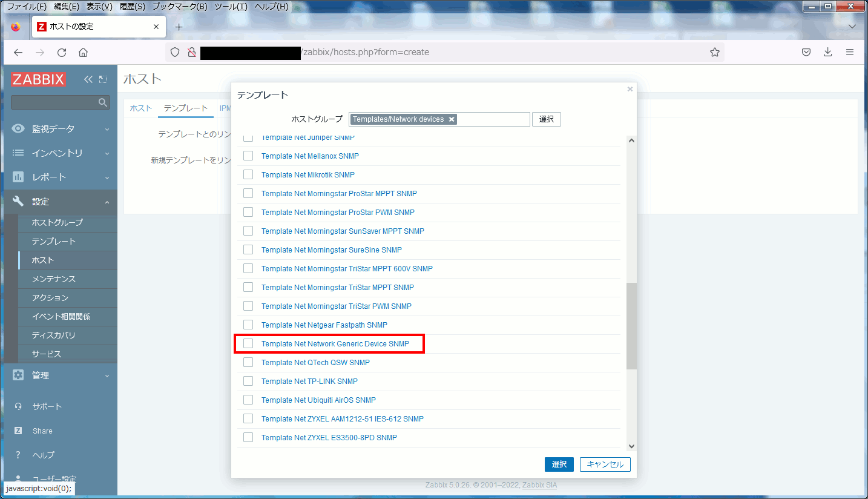This screenshot has height=499, width=868.
Task: Click the インベントリ list icon
Action: tap(19, 153)
